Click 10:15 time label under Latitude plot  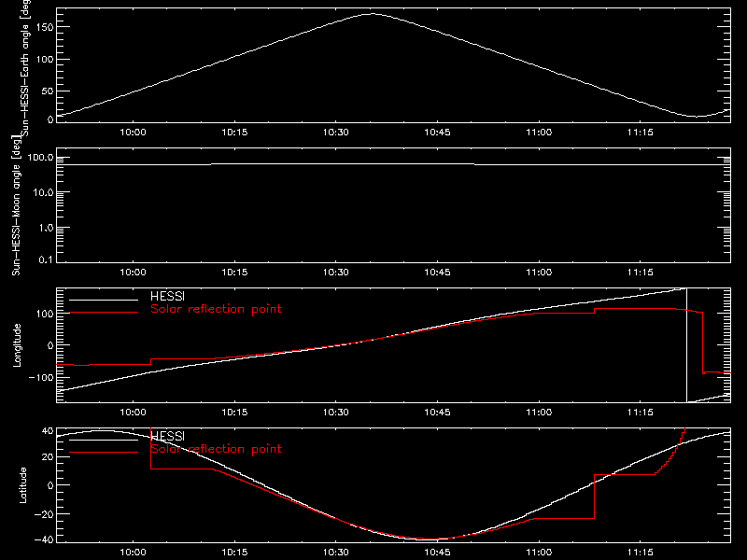coord(234,553)
